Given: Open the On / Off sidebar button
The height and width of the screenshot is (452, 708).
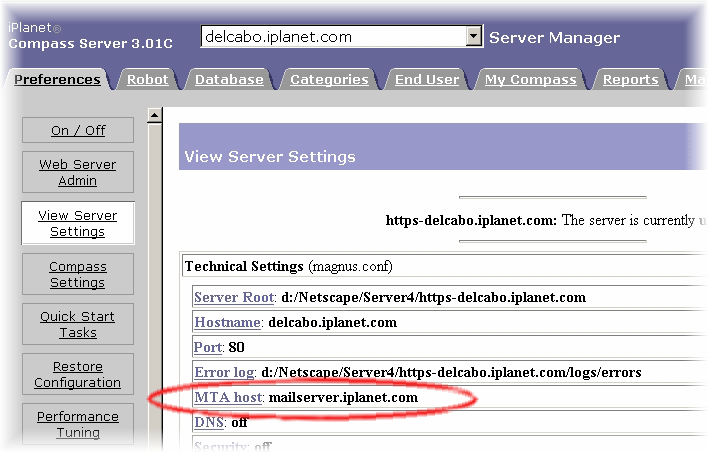Looking at the screenshot, I should coord(78,130).
